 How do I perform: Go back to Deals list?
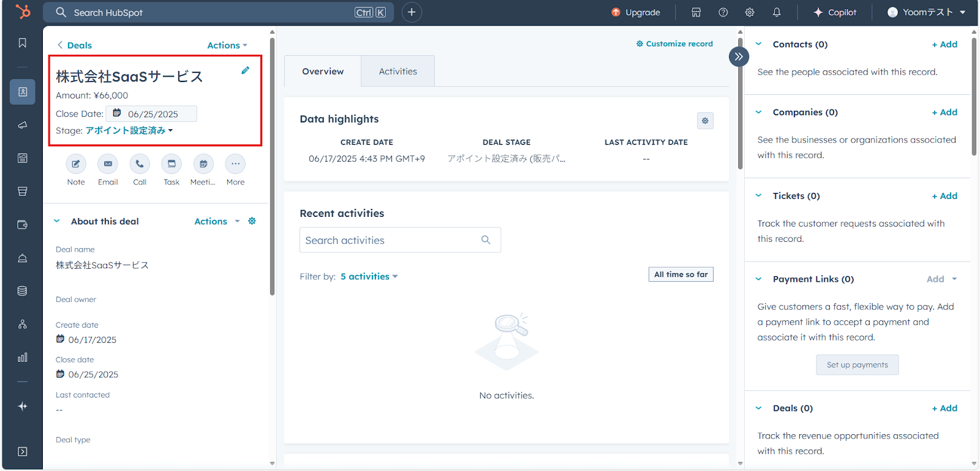[75, 45]
